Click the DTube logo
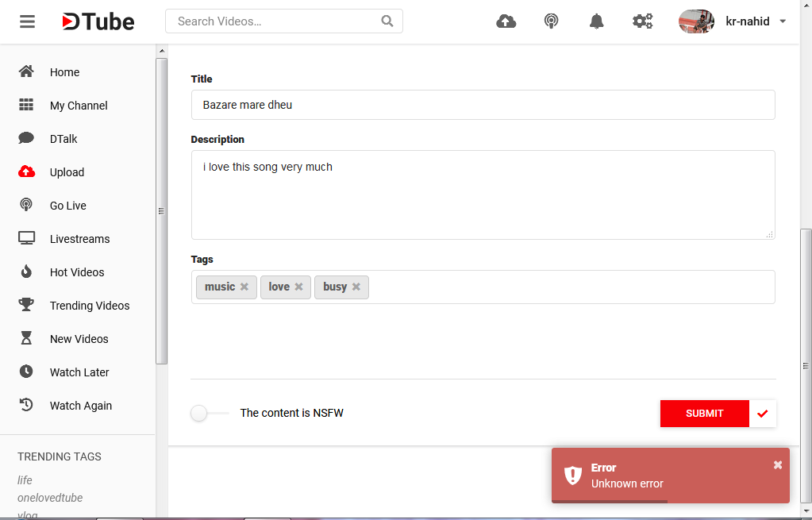 tap(98, 21)
